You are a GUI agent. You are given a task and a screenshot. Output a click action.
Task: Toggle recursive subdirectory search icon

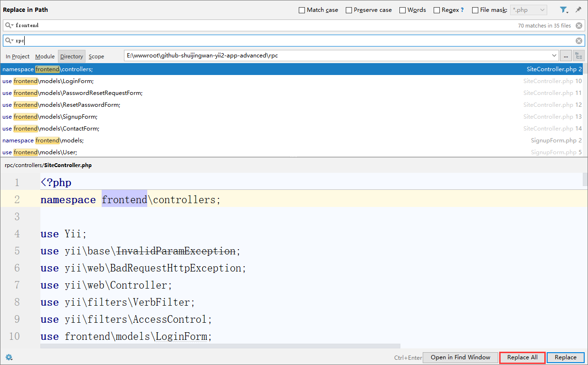coord(578,56)
